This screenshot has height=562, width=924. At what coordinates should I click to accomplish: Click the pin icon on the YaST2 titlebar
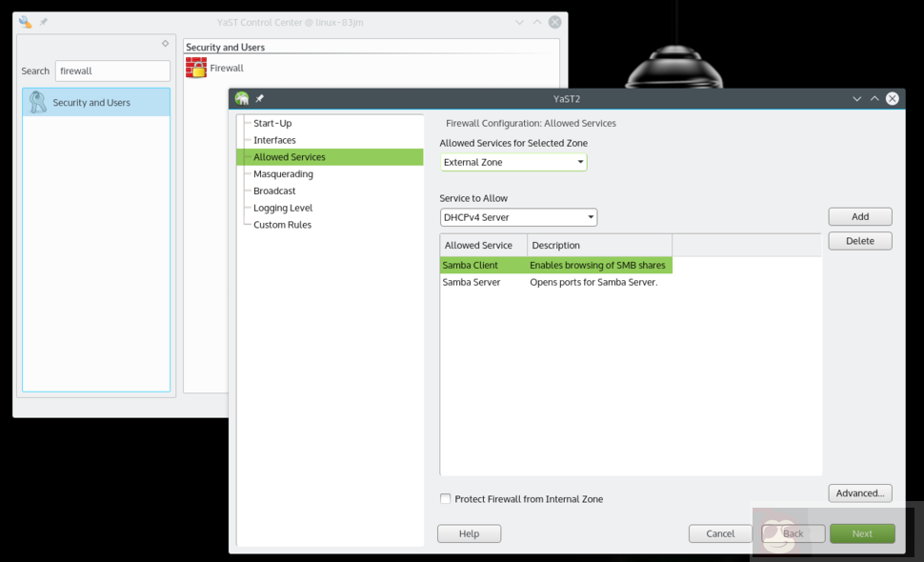click(258, 98)
